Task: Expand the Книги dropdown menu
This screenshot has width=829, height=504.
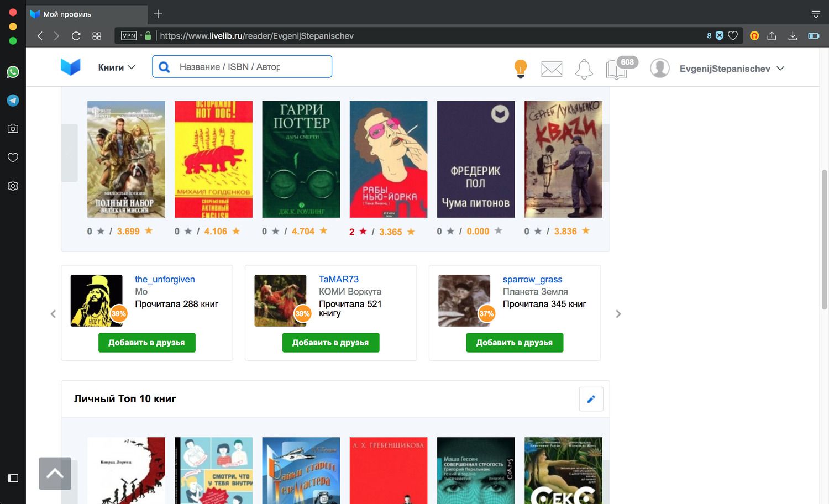Action: (x=117, y=67)
